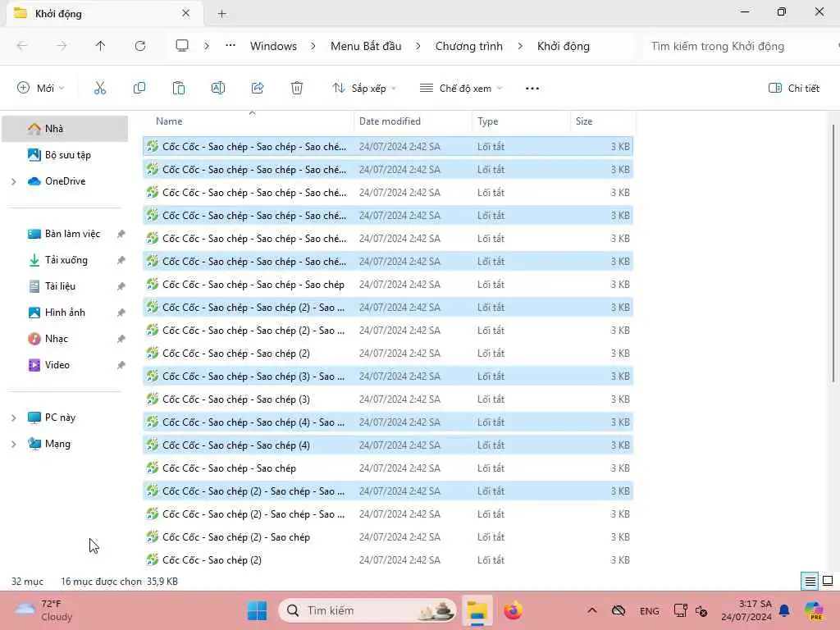The width and height of the screenshot is (840, 630).
Task: Close the Khởi động tab
Action: pyautogui.click(x=186, y=13)
